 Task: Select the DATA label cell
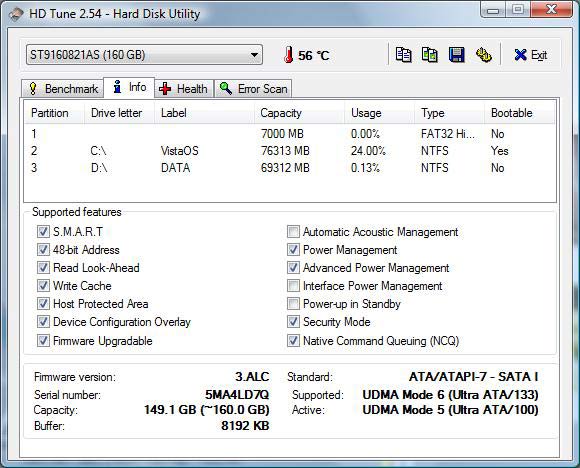tap(176, 168)
